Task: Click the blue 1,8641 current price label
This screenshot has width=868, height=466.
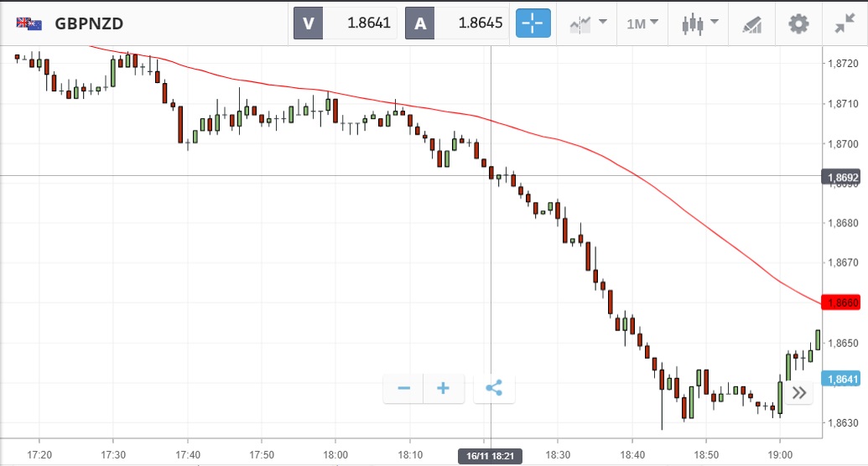Action: [842, 379]
